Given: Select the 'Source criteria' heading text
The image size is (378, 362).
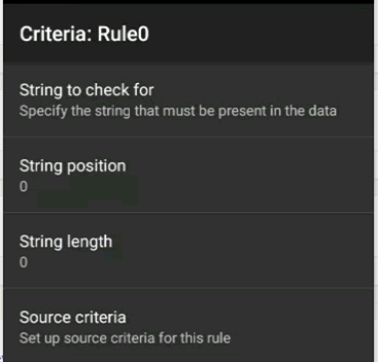Looking at the screenshot, I should pos(73,317).
